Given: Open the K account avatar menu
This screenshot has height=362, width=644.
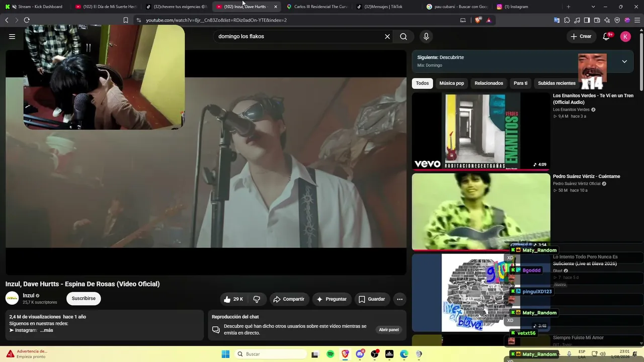Looking at the screenshot, I should [x=625, y=36].
